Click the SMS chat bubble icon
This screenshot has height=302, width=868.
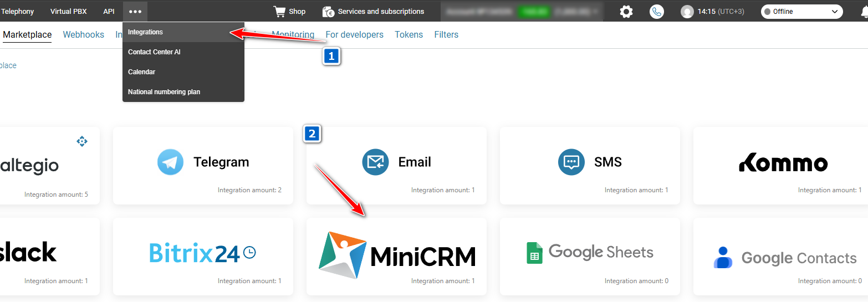(571, 162)
